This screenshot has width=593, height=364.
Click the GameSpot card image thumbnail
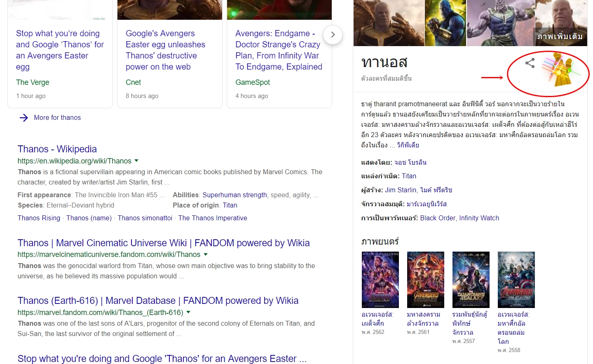click(x=279, y=10)
